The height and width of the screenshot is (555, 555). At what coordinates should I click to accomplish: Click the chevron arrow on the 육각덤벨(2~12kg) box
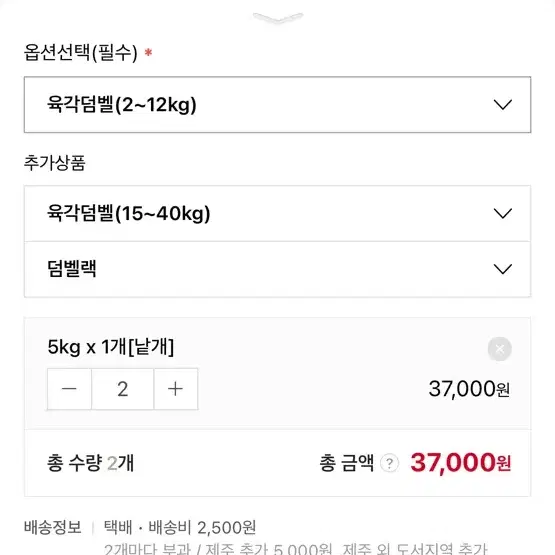click(503, 105)
